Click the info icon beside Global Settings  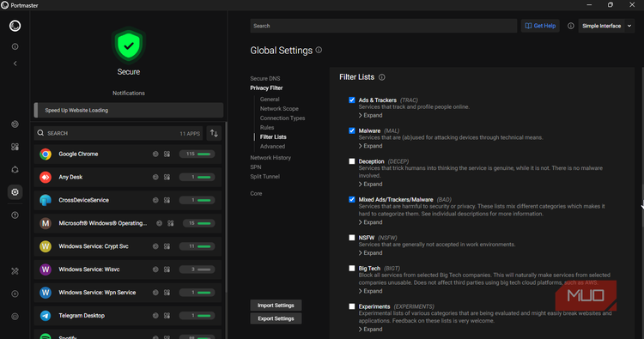click(x=319, y=50)
